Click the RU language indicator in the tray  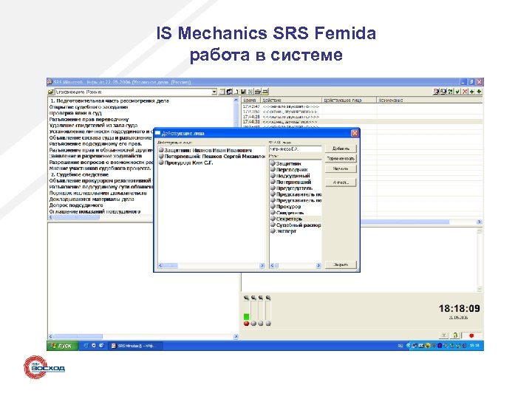click(x=400, y=346)
